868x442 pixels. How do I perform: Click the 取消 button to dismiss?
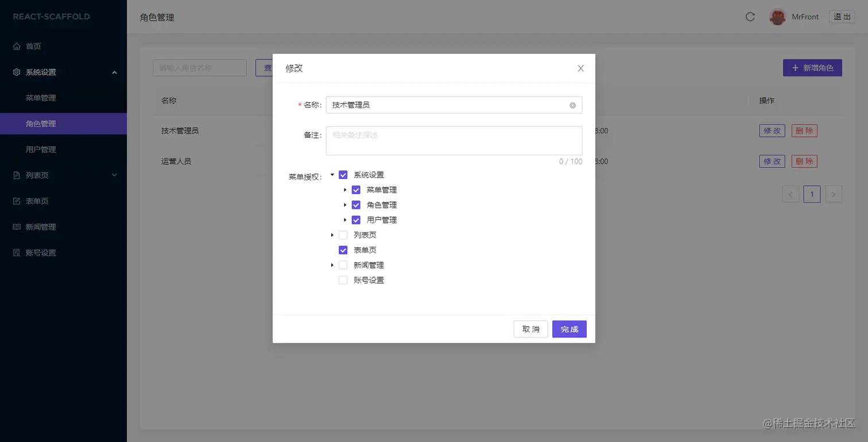[x=530, y=329]
